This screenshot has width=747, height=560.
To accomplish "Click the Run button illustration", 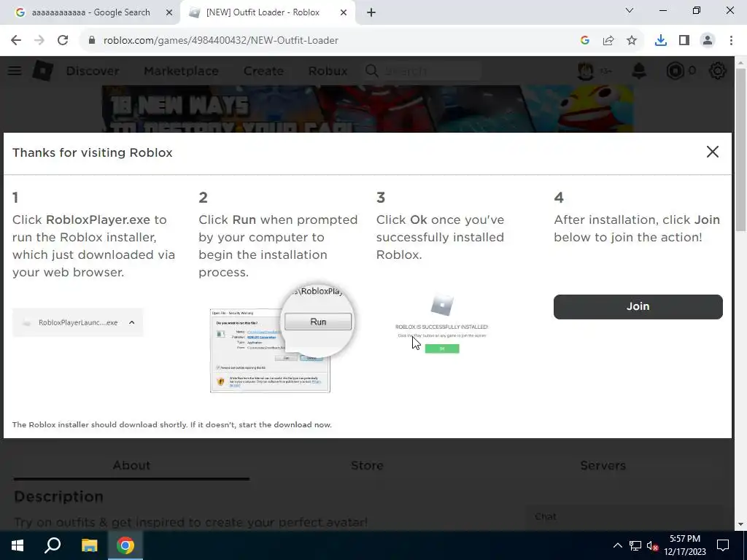I will click(318, 322).
